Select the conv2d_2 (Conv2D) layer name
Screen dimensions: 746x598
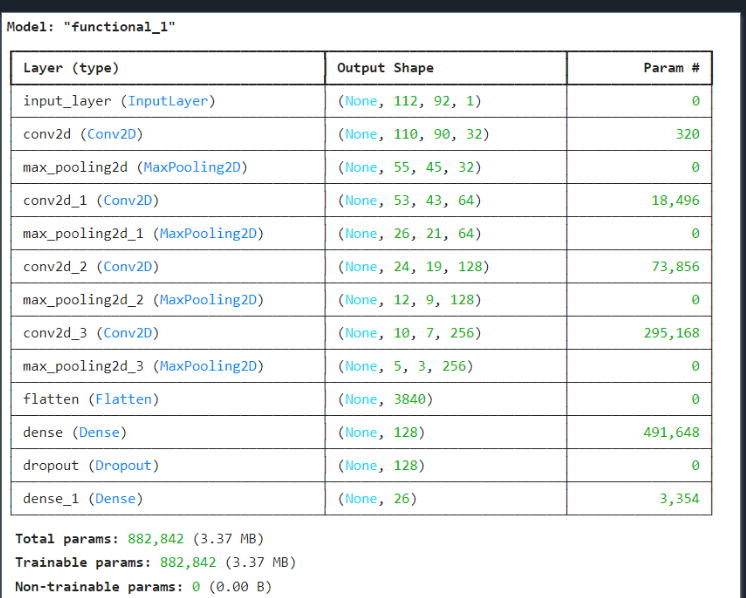[91, 266]
